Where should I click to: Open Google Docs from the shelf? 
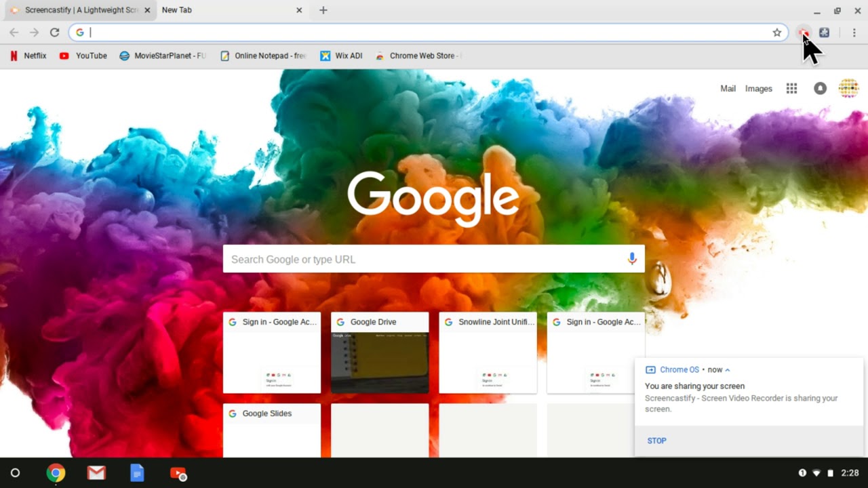(137, 472)
